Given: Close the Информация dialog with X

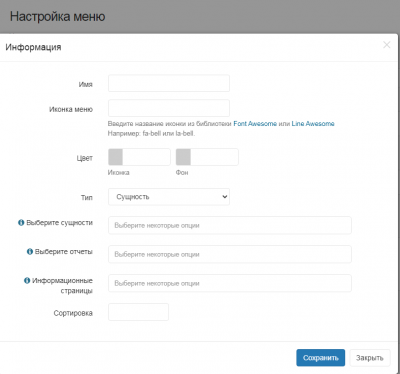Looking at the screenshot, I should pos(387,45).
